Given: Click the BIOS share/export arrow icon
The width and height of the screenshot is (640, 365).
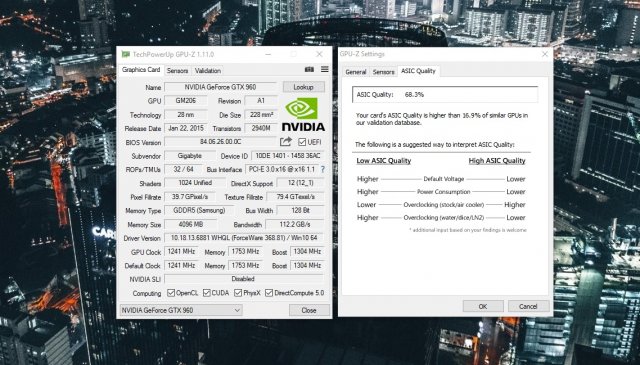Looking at the screenshot, I should tap(286, 142).
